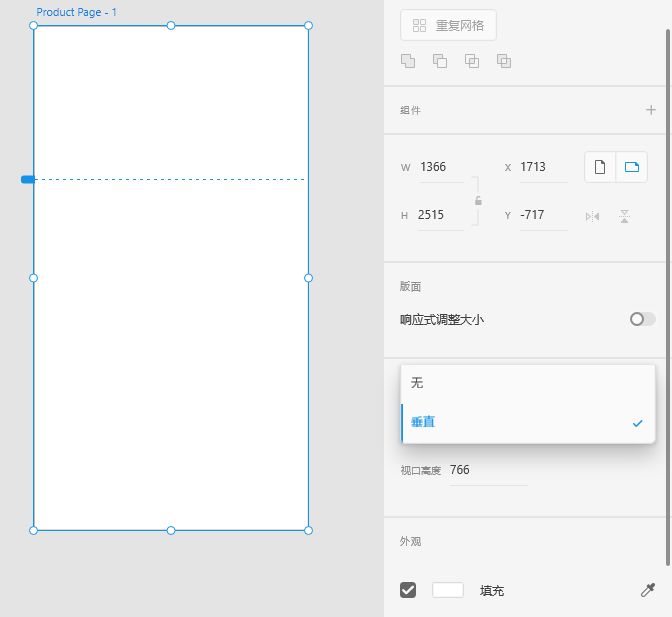The image size is (672, 617).
Task: Click the top-left artboard resize handle
Action: (33, 26)
